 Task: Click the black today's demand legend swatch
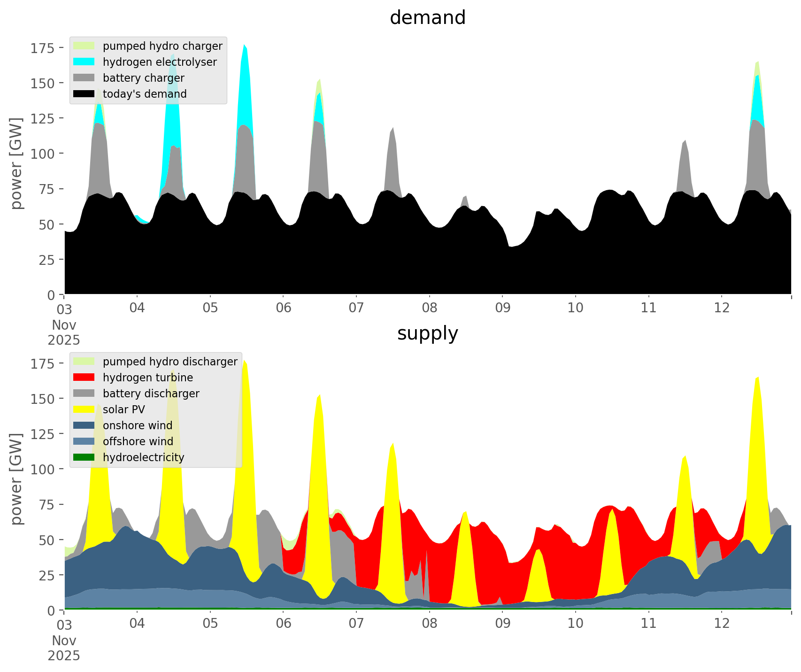[x=84, y=94]
